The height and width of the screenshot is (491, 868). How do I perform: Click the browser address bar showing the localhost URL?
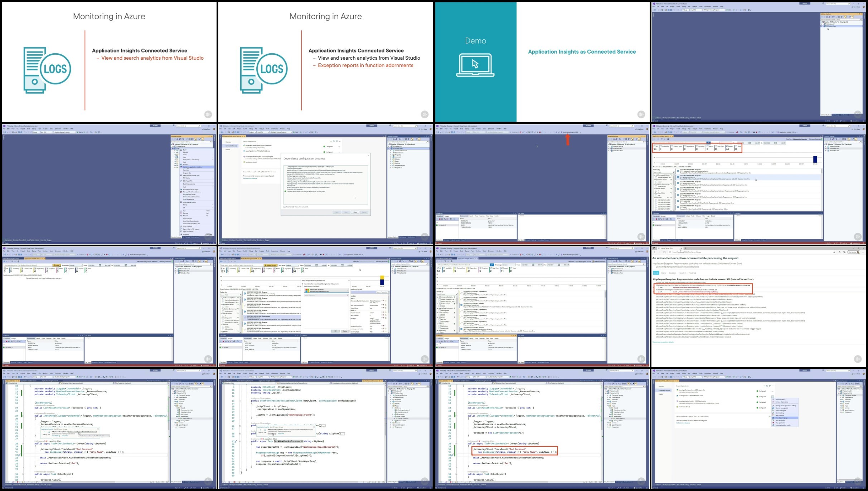[751, 252]
